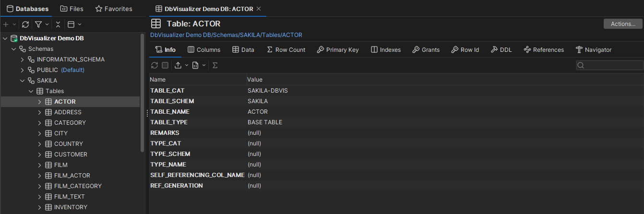Click the export icon in the Info toolbar
Viewport: 644px width, 214px height.
click(178, 65)
